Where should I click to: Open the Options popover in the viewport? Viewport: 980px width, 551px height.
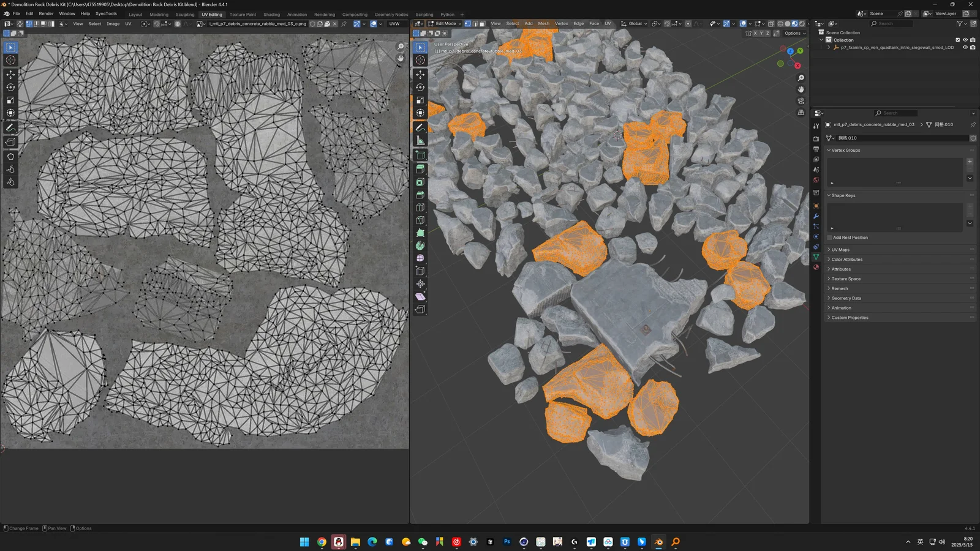[x=793, y=33]
